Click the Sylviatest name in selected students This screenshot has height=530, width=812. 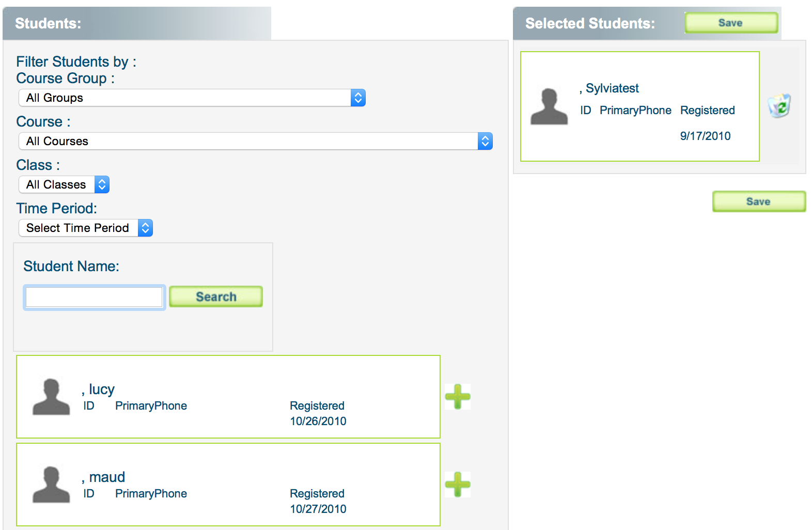[612, 88]
